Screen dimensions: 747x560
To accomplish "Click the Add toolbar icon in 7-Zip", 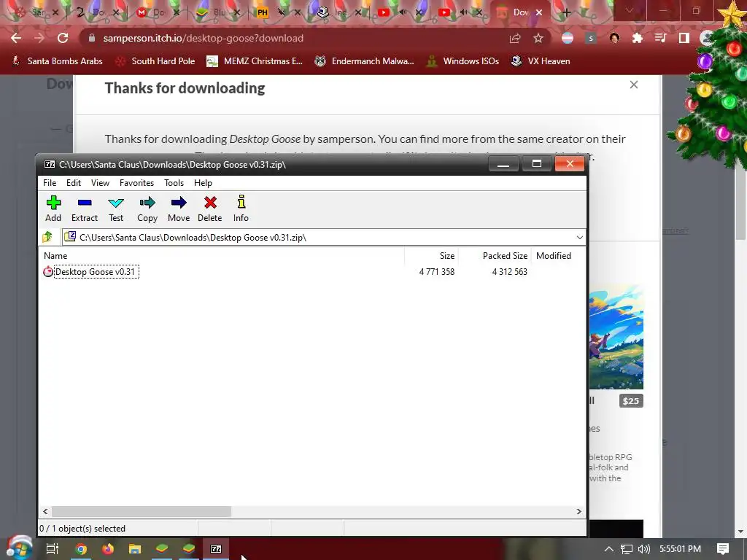I will [x=53, y=209].
